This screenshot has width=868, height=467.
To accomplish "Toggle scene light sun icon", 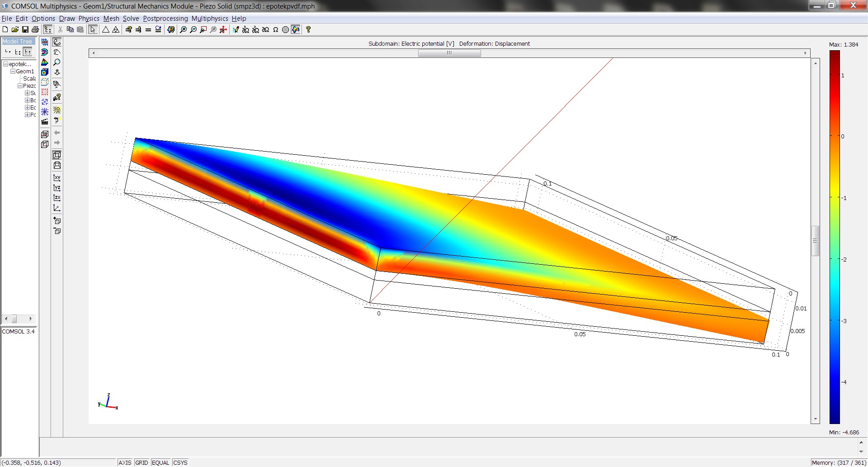I will coord(57,110).
